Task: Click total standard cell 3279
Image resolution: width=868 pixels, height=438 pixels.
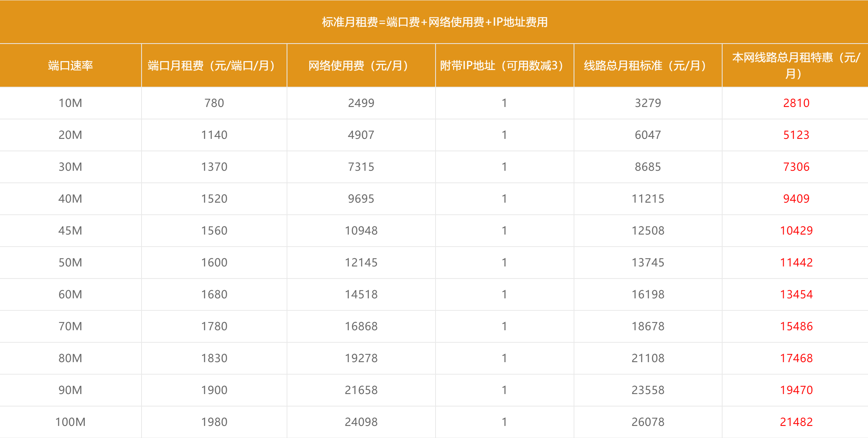Action: (x=648, y=103)
